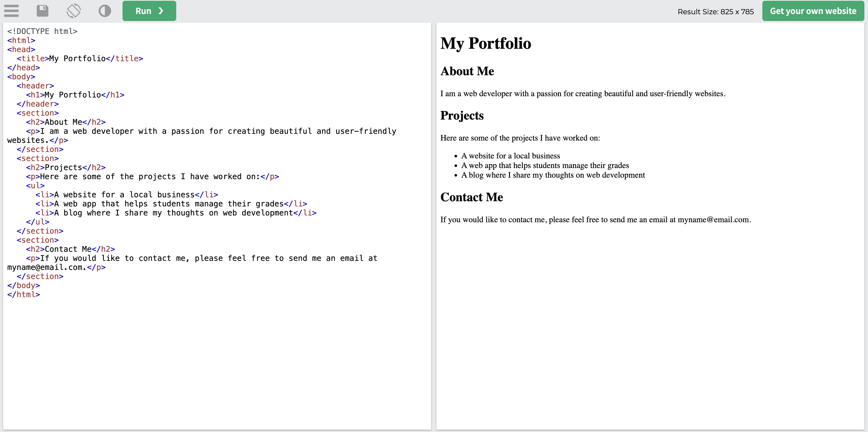Toggle the DOCTYPE declaration line
The width and height of the screenshot is (868, 432).
[42, 31]
